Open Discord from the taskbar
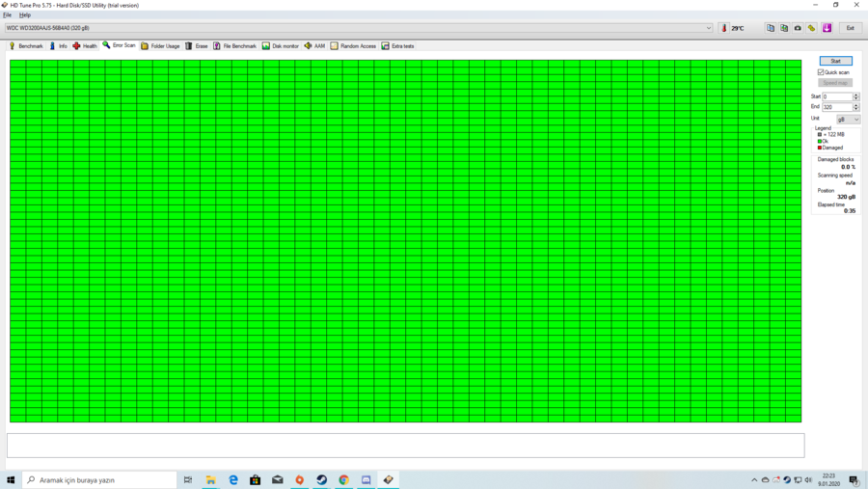Screen dimensions: 868x489 (x=366, y=480)
